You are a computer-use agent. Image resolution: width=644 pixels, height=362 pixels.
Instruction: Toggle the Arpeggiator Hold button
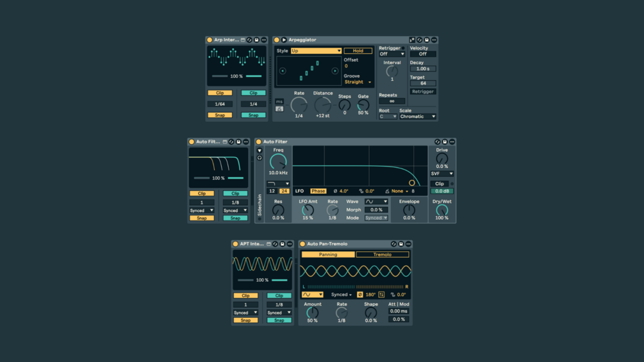point(358,51)
